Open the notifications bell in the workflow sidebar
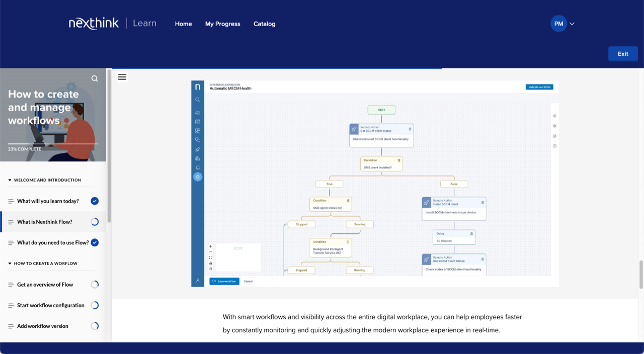Image resolution: width=644 pixels, height=354 pixels. 197,166
